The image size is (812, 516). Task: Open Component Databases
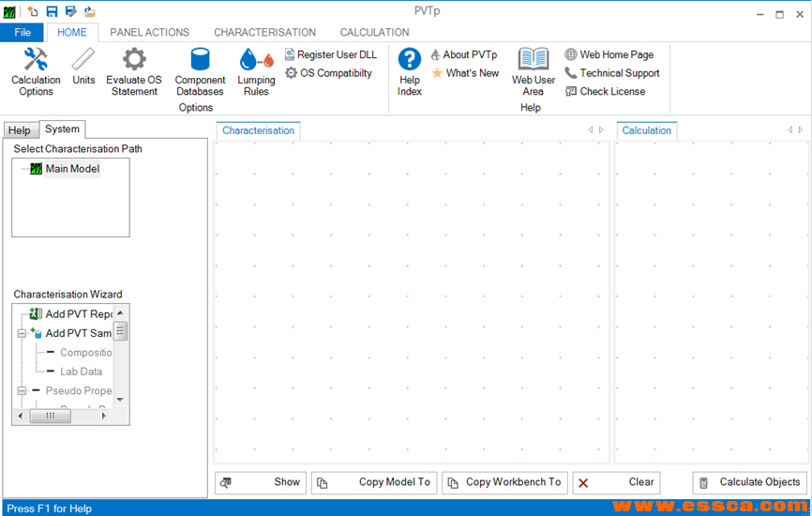200,71
